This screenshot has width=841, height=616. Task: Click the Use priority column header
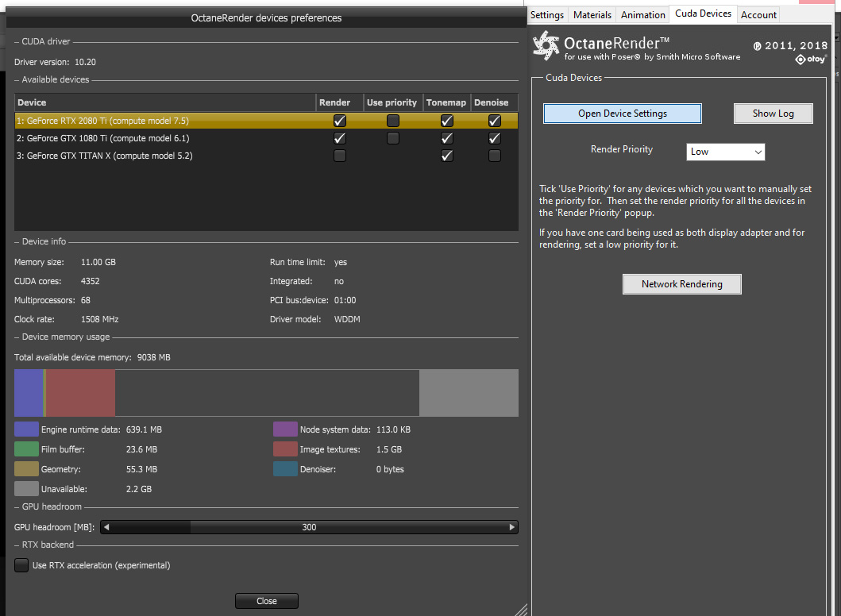[x=393, y=102]
